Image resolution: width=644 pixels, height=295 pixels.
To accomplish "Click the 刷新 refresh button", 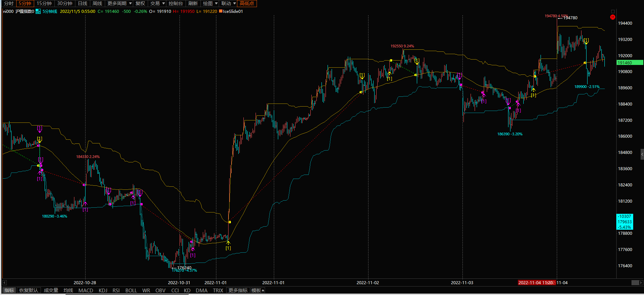I will tap(193, 3).
